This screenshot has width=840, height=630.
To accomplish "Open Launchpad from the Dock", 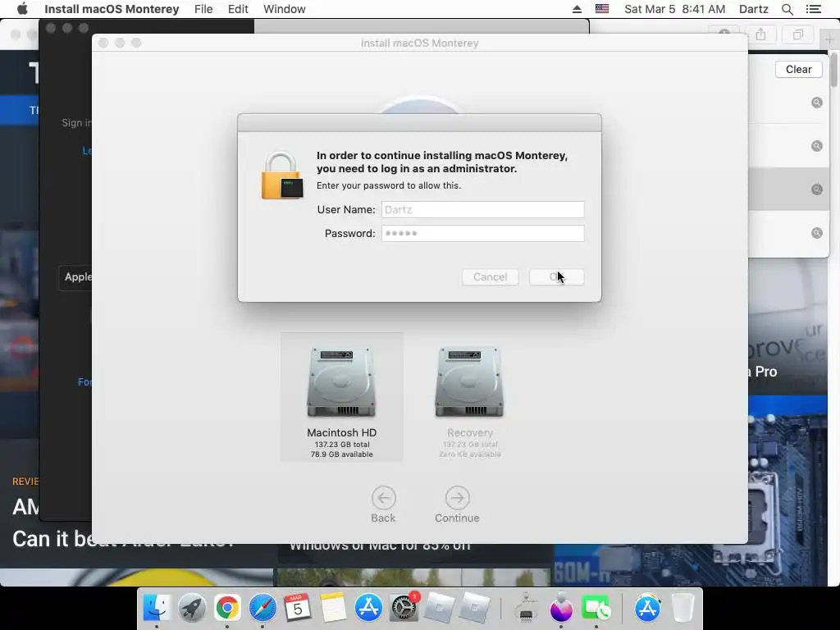I will click(192, 608).
